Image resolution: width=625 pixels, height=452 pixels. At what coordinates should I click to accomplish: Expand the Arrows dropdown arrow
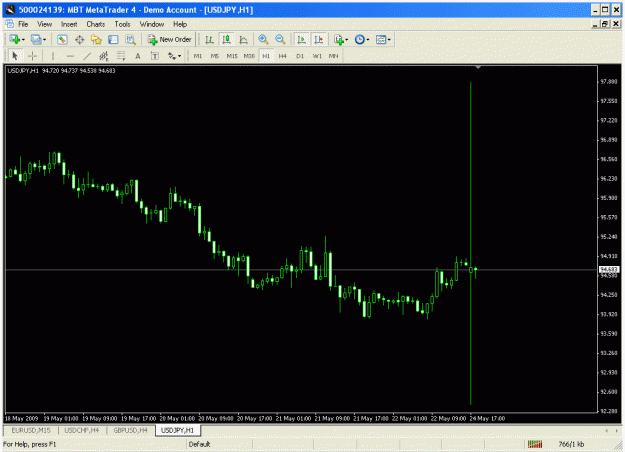[179, 56]
